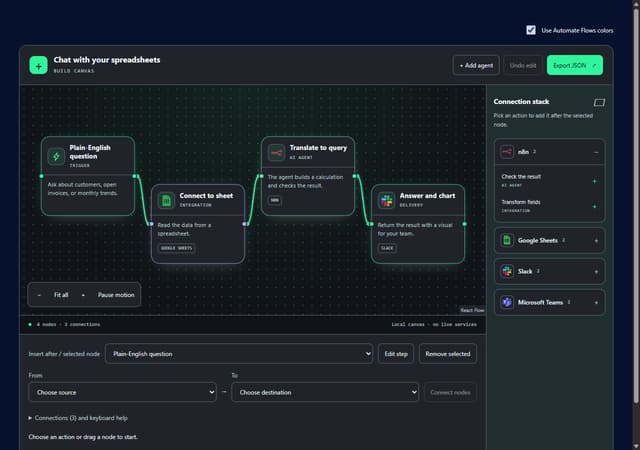
Task: Add the Transform fields action
Action: pos(594,207)
